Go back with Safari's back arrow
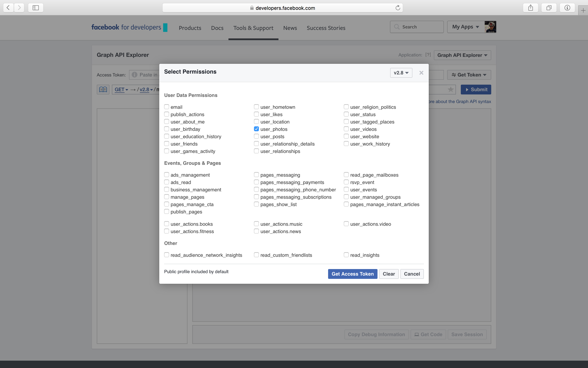Image resolution: width=588 pixels, height=368 pixels. [8, 8]
